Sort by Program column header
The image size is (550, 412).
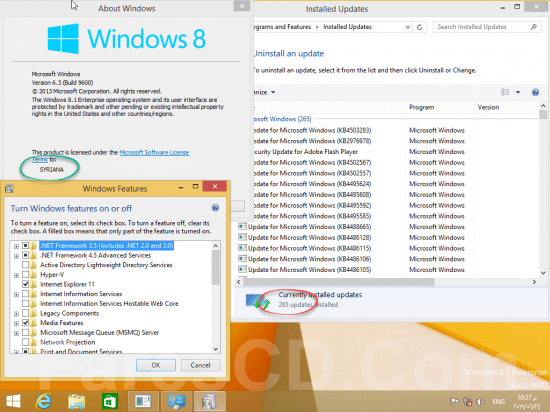point(440,107)
